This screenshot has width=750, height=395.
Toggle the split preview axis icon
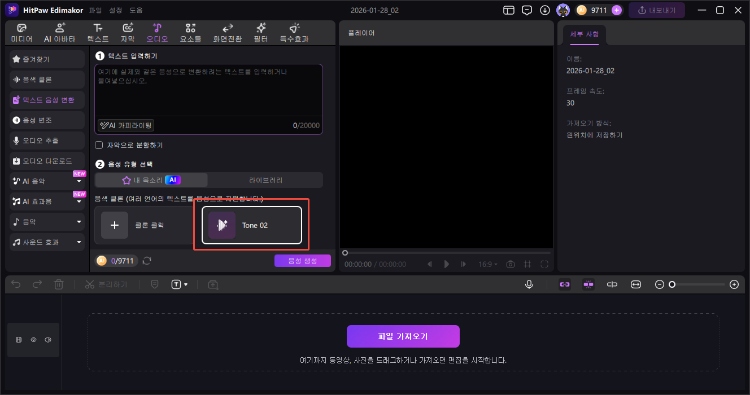[612, 285]
